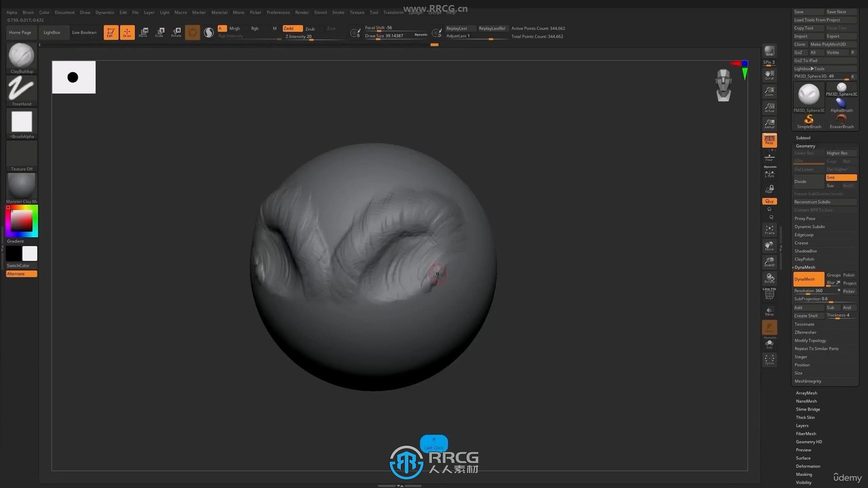868x488 pixels.
Task: Select the EraserBrush tool
Action: pos(841,120)
